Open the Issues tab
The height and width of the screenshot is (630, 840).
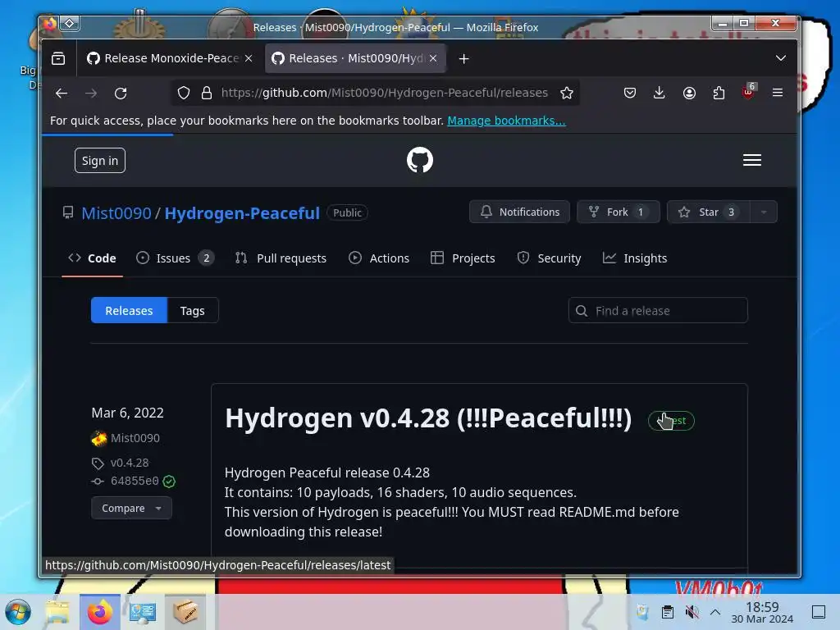175,258
